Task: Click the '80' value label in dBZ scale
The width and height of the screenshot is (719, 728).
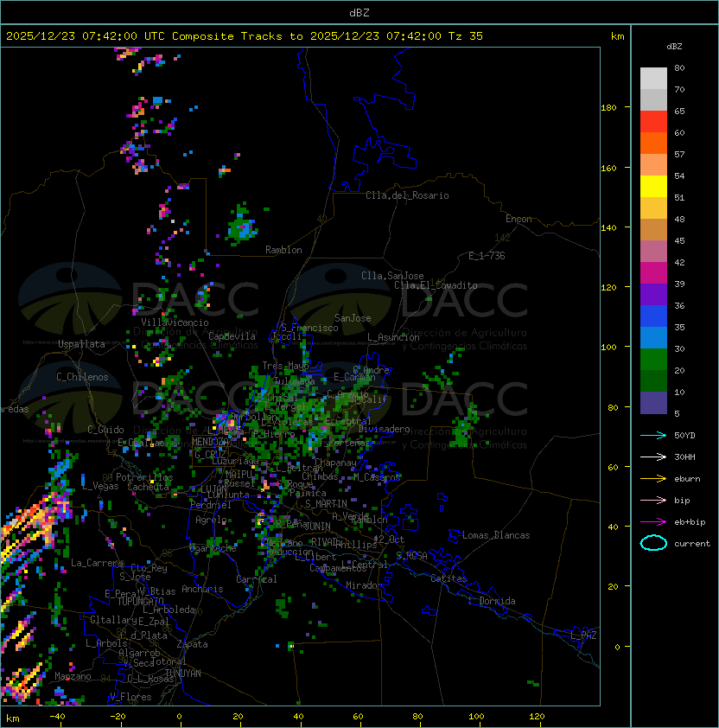Action: [679, 67]
